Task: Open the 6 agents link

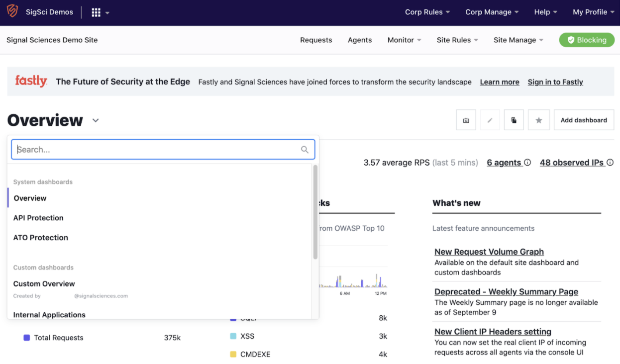Action: tap(504, 163)
